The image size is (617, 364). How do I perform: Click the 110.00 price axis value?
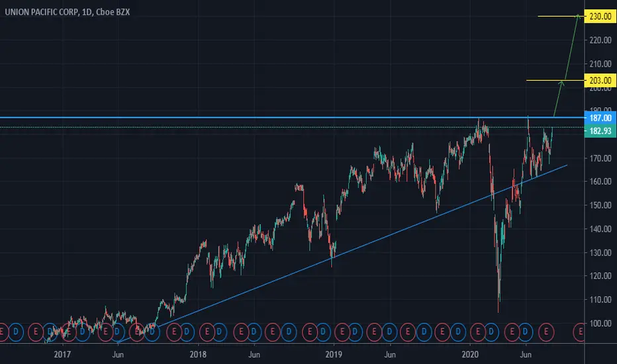click(600, 299)
